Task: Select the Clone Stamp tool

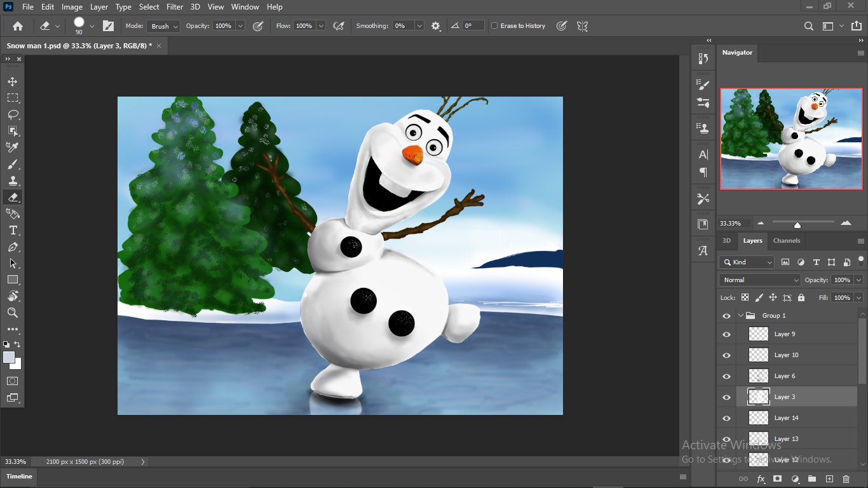Action: pyautogui.click(x=13, y=180)
